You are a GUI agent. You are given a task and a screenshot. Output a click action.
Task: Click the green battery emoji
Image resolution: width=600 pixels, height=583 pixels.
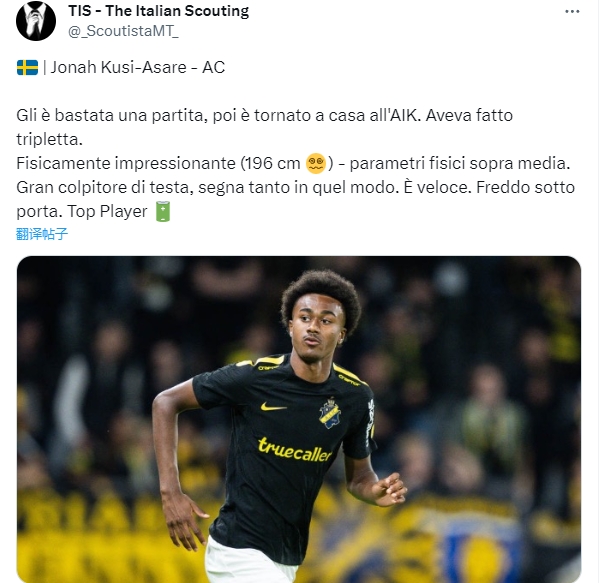(x=163, y=212)
